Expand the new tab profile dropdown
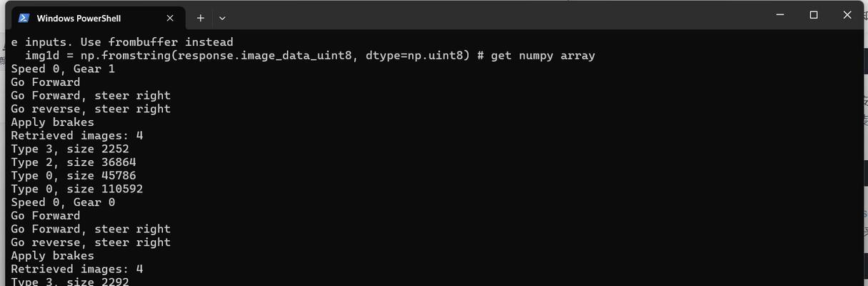 (x=222, y=18)
